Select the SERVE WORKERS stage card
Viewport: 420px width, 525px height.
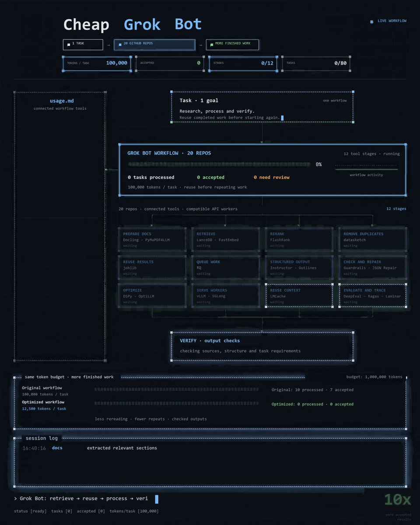coord(226,295)
